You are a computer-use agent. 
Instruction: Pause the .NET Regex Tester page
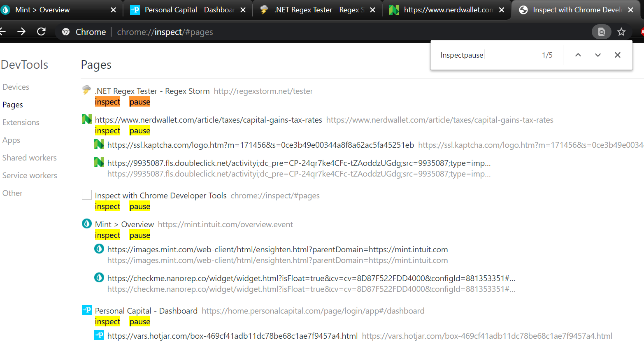140,102
